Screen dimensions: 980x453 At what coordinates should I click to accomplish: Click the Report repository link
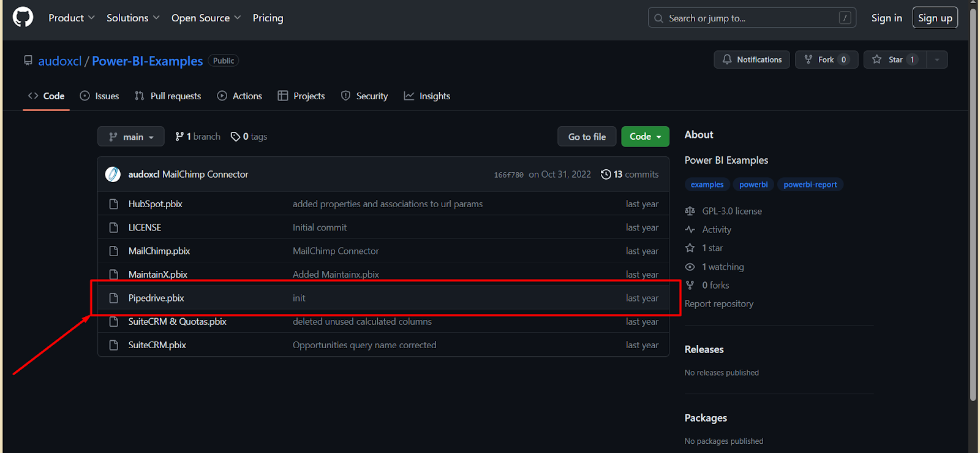tap(719, 304)
